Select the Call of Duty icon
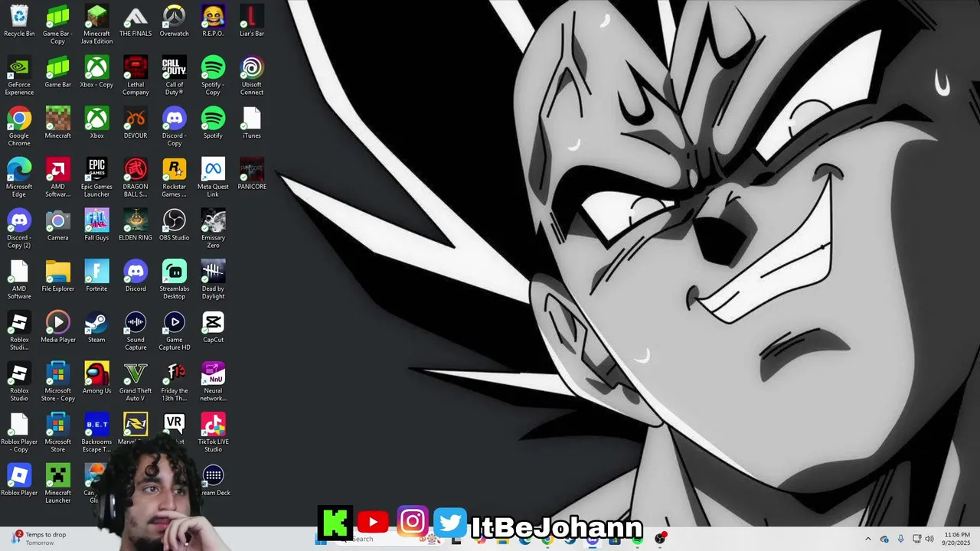980x551 pixels. tap(175, 76)
